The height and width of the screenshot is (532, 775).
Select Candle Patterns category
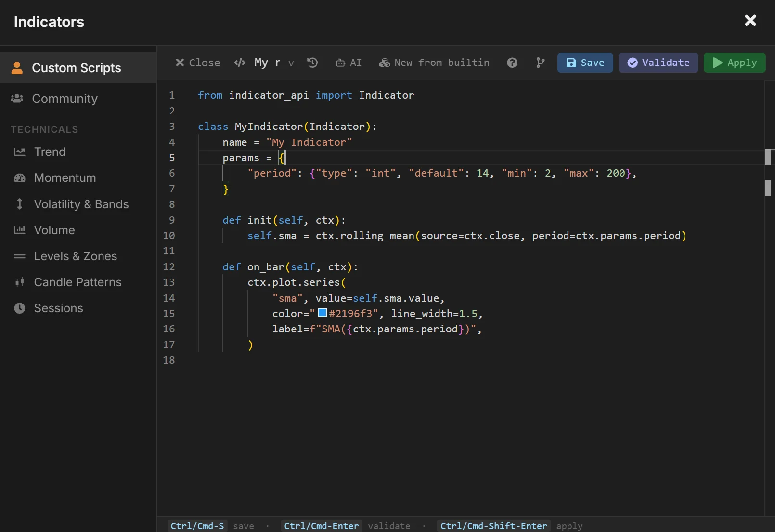[x=78, y=282]
